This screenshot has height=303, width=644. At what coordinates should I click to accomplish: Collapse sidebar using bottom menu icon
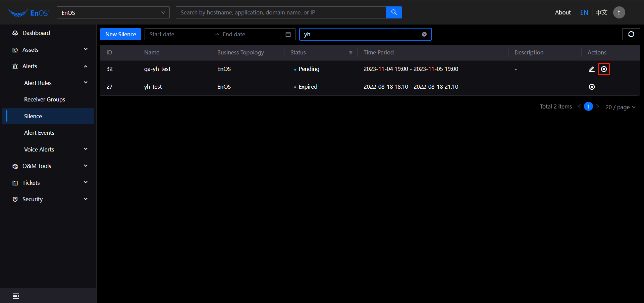pos(16,296)
